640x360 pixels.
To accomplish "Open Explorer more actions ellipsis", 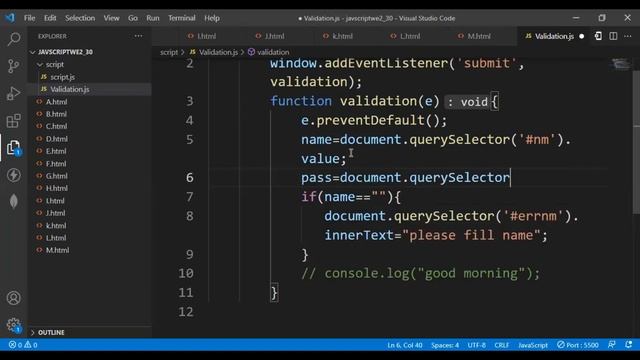I will point(138,36).
